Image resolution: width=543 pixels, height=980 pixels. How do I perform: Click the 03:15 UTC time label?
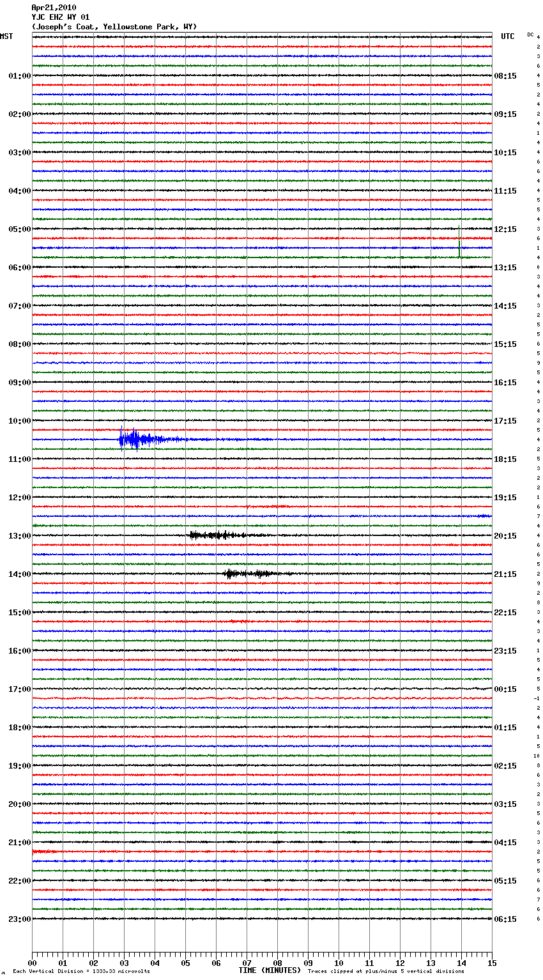[505, 804]
